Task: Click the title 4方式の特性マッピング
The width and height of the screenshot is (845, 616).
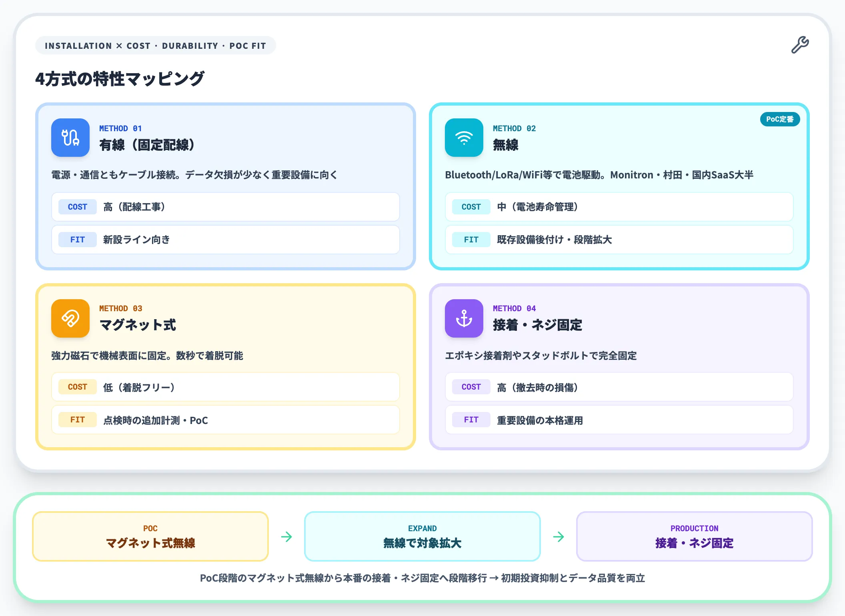Action: tap(120, 79)
